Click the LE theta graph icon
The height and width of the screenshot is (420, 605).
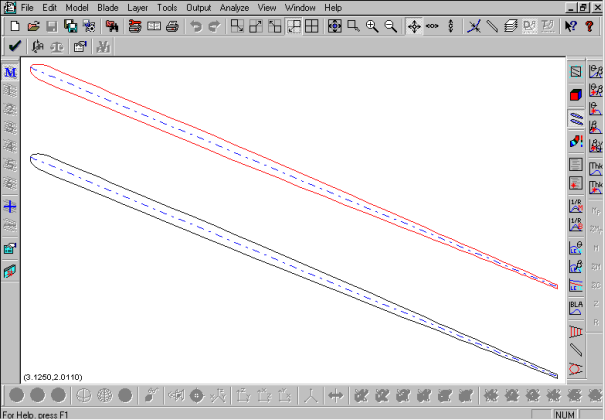tap(576, 248)
